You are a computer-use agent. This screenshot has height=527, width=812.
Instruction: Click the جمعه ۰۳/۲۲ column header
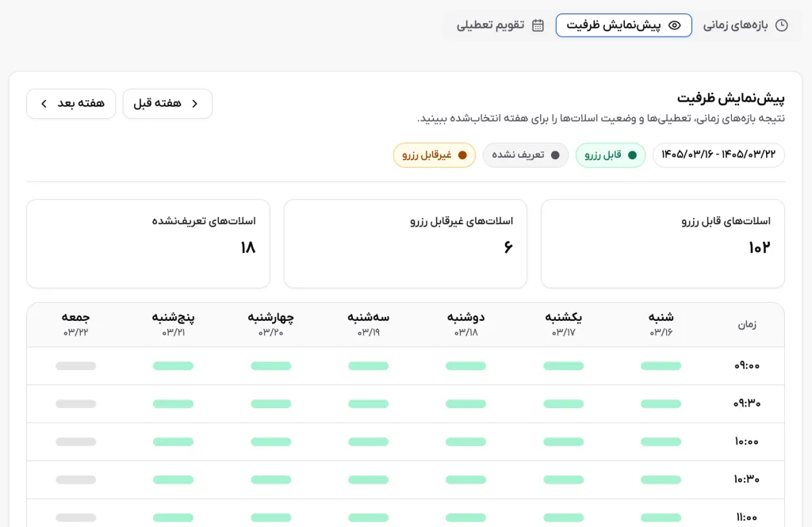point(75,324)
